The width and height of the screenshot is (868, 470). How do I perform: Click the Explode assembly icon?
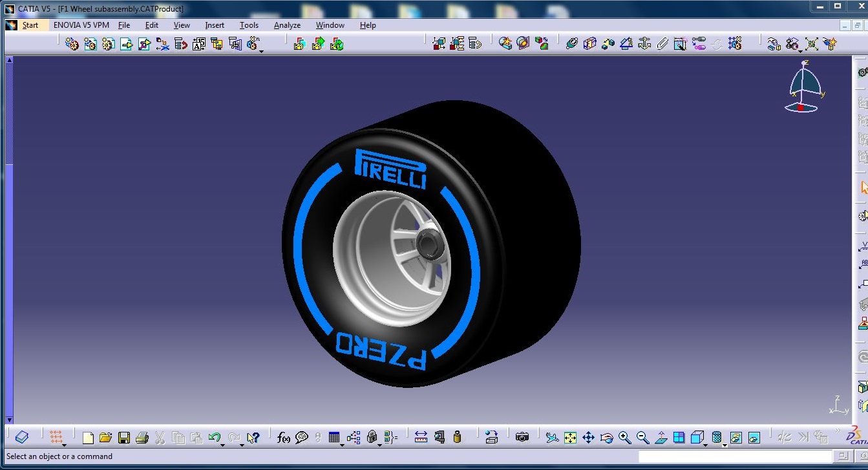pos(812,43)
